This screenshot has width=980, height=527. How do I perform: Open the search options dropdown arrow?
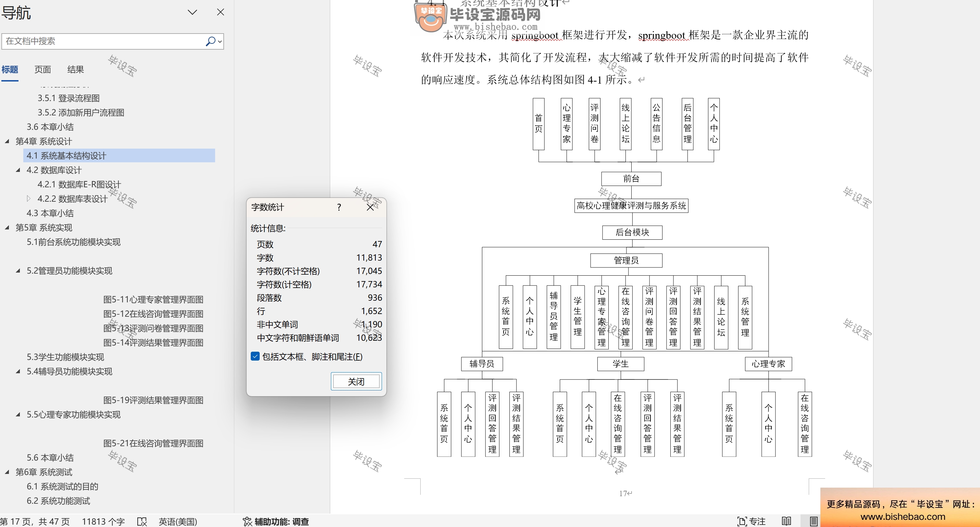220,41
